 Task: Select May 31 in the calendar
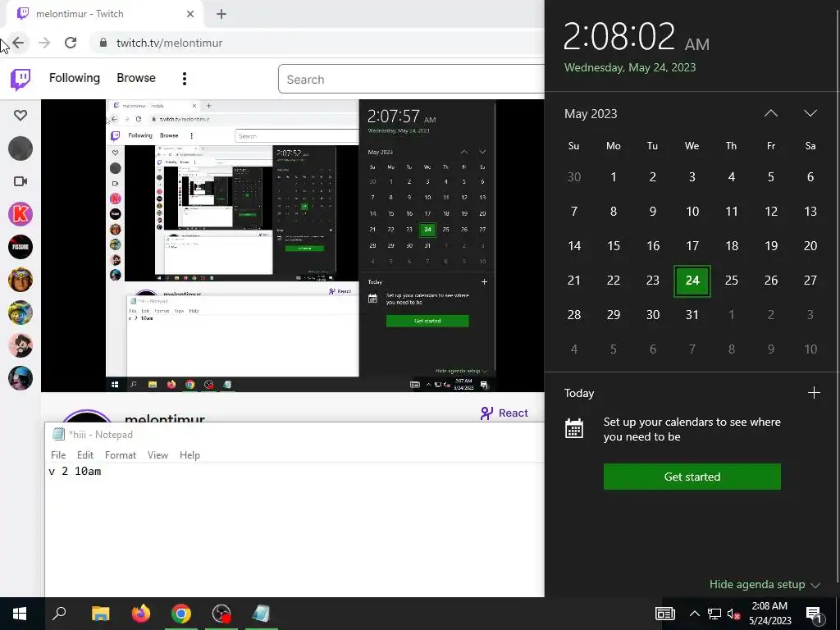click(692, 315)
